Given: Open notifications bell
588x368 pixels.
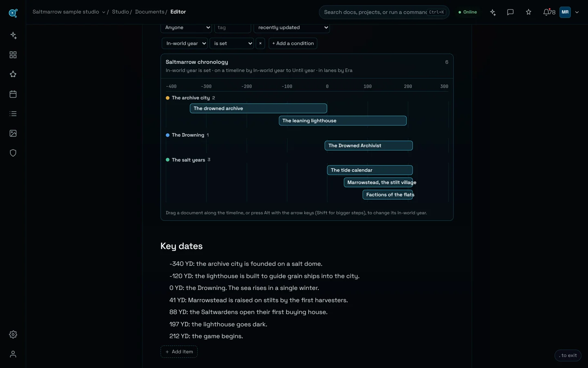Looking at the screenshot, I should tap(549, 12).
